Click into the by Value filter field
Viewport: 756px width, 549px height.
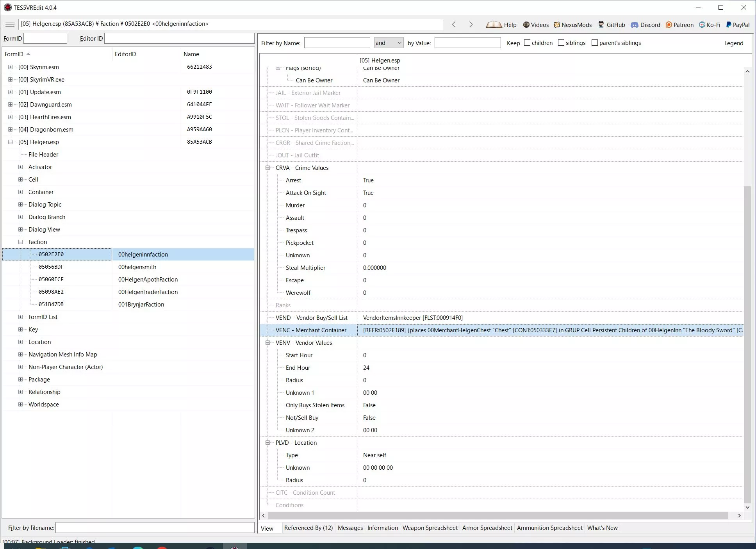pos(468,43)
